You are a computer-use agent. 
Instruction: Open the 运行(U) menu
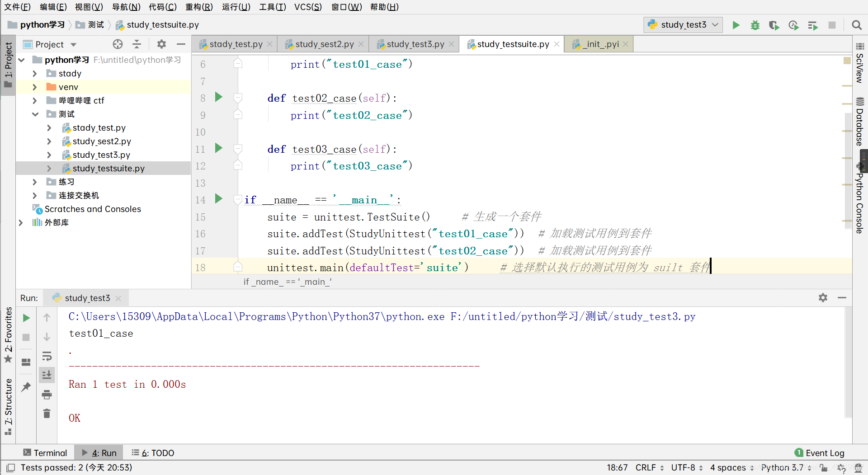click(x=236, y=7)
